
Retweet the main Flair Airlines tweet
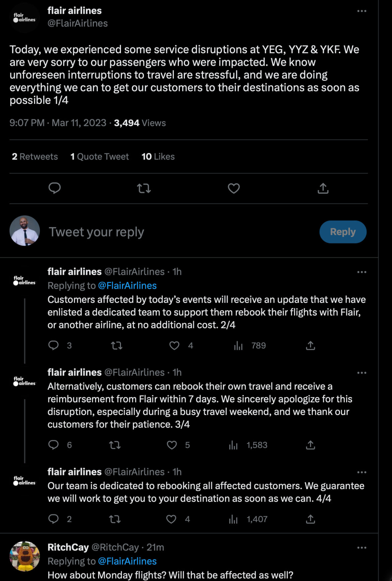(x=144, y=188)
